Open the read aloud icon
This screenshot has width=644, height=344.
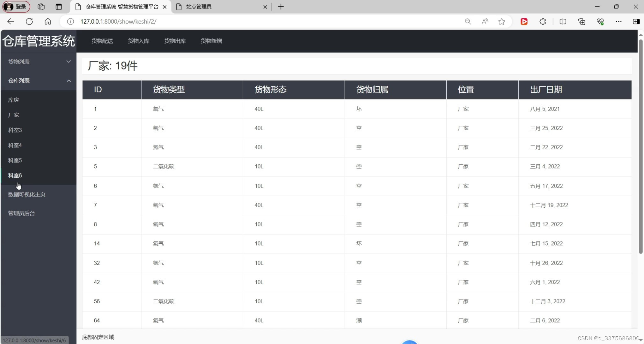click(x=485, y=21)
